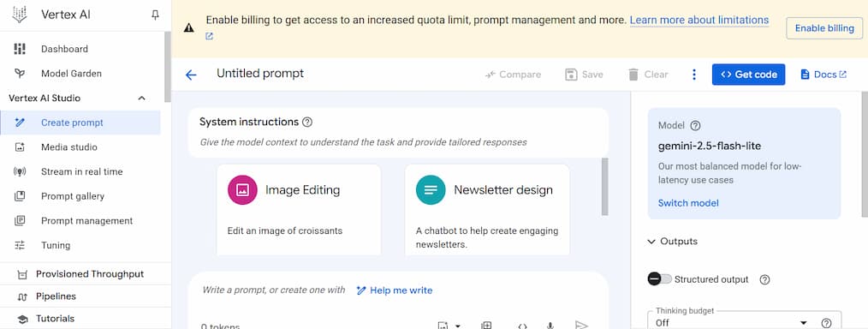Click gemini-2.5-flash-lite model name

[x=710, y=147]
